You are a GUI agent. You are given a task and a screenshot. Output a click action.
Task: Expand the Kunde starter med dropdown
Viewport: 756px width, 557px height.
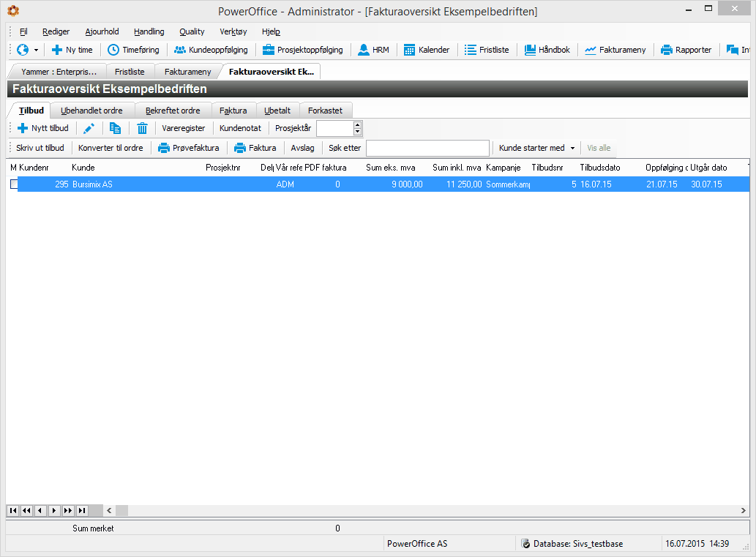click(x=573, y=148)
